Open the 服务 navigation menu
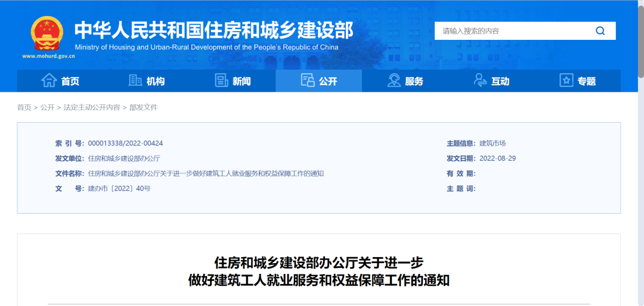Image resolution: width=644 pixels, height=306 pixels. (x=405, y=81)
